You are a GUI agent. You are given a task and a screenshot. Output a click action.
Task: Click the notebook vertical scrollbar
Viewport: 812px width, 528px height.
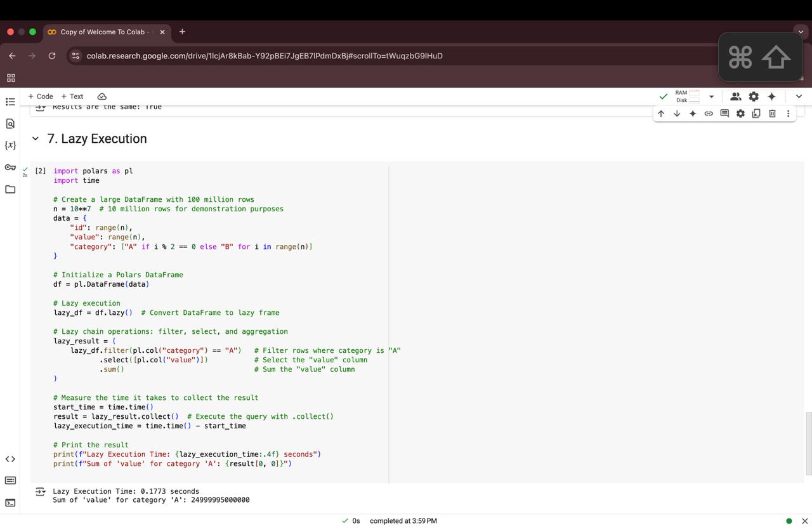808,443
